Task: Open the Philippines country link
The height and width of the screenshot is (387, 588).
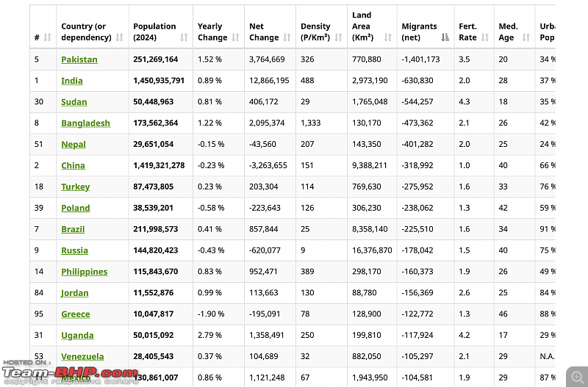Action: (x=85, y=272)
